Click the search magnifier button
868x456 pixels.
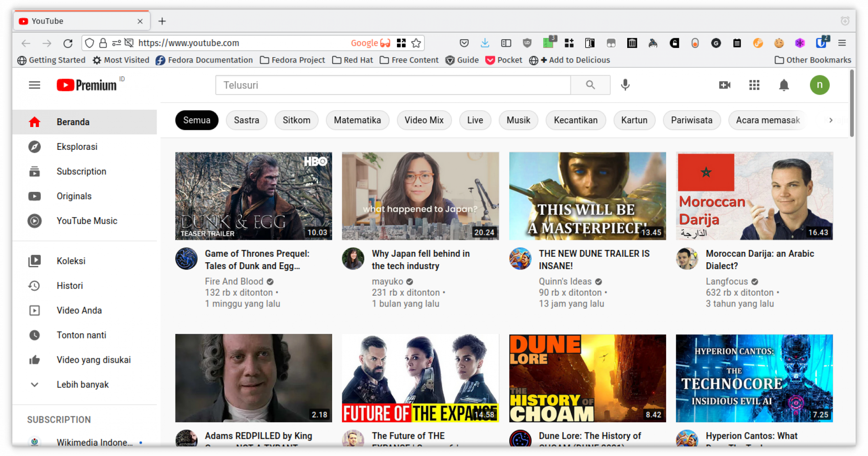click(x=590, y=85)
